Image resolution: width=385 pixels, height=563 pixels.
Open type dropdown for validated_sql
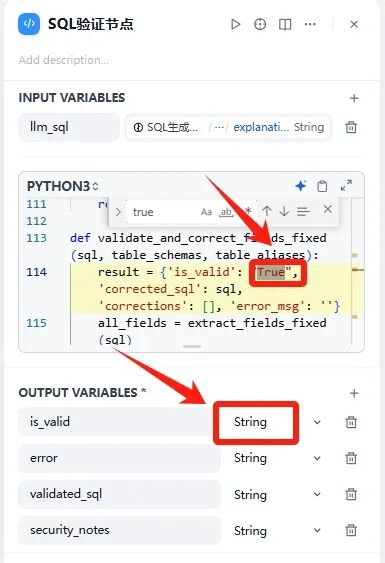coord(250,494)
